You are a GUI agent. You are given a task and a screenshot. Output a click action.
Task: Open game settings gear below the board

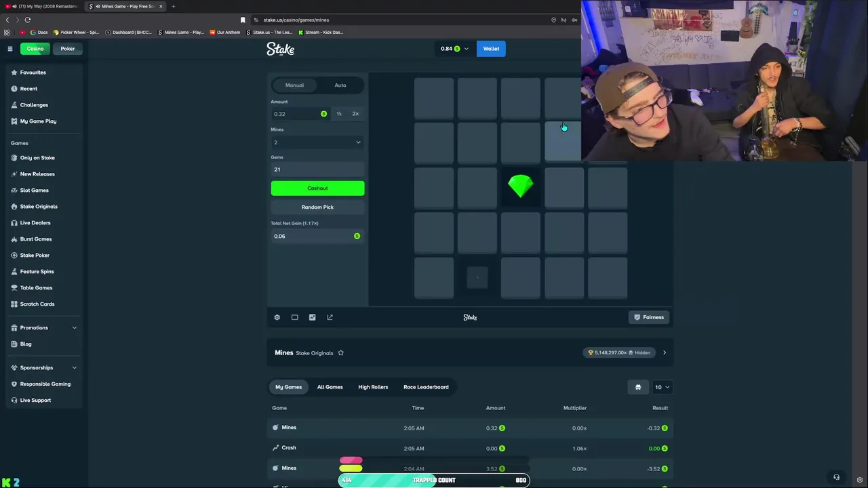(x=277, y=317)
